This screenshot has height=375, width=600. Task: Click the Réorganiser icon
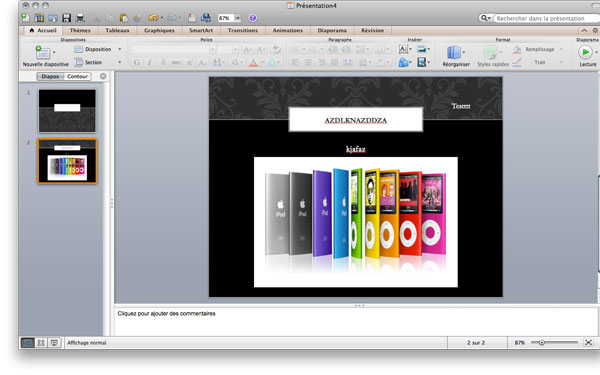[x=454, y=52]
